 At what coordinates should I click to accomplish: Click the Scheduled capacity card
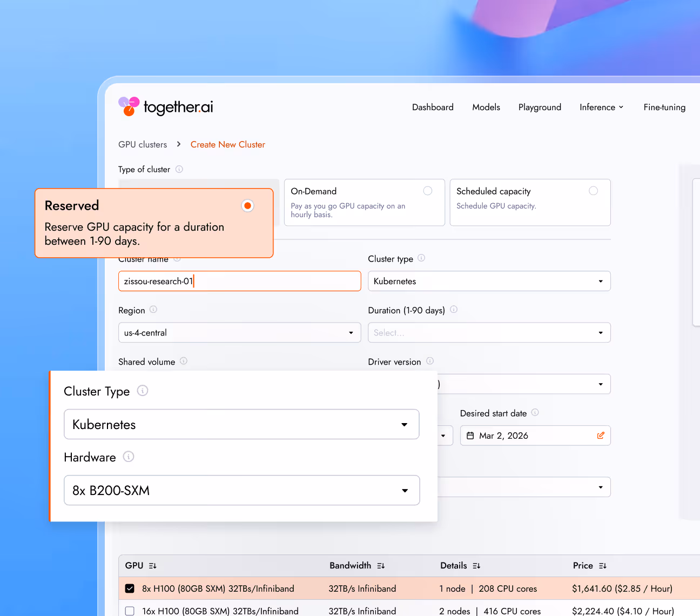pos(530,203)
